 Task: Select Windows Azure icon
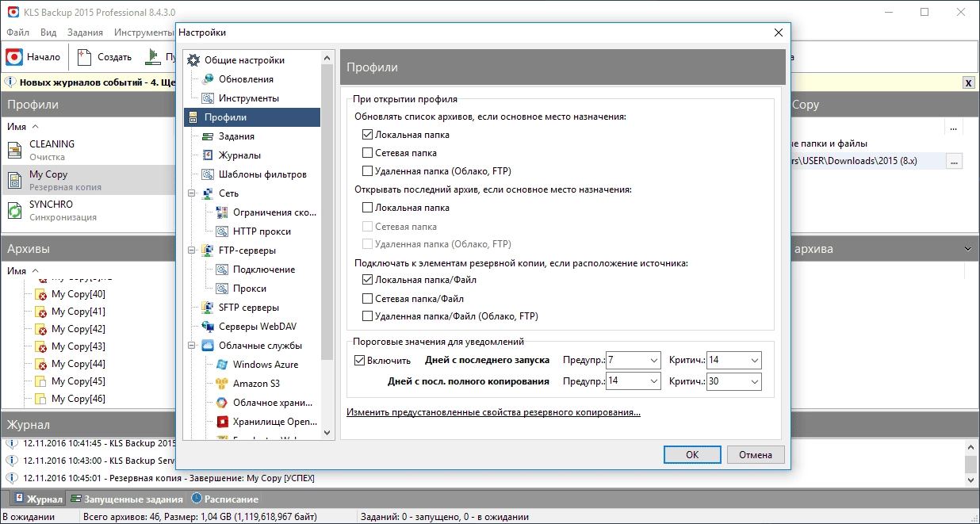(x=222, y=365)
